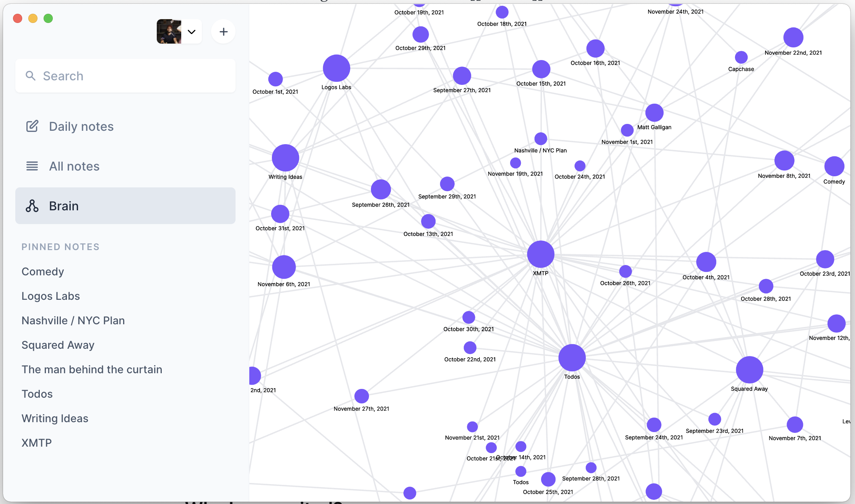Select the Squared Away pinned note
This screenshot has width=855, height=504.
(x=58, y=345)
